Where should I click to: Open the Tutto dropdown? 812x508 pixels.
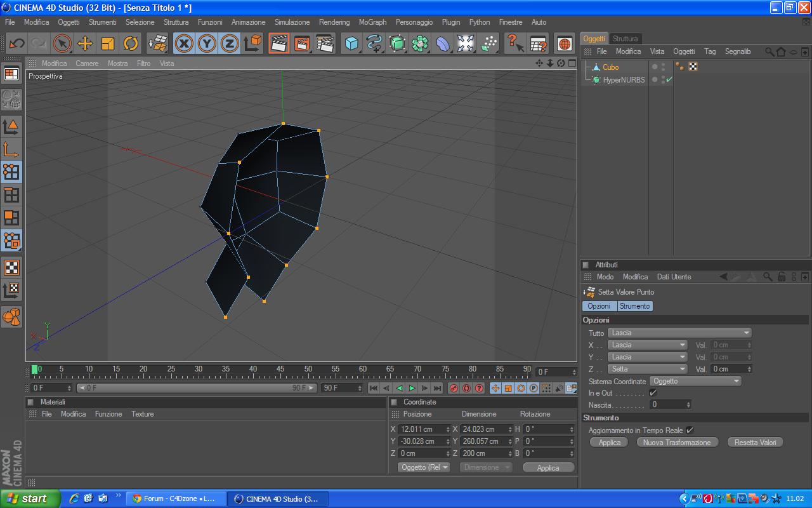point(679,333)
